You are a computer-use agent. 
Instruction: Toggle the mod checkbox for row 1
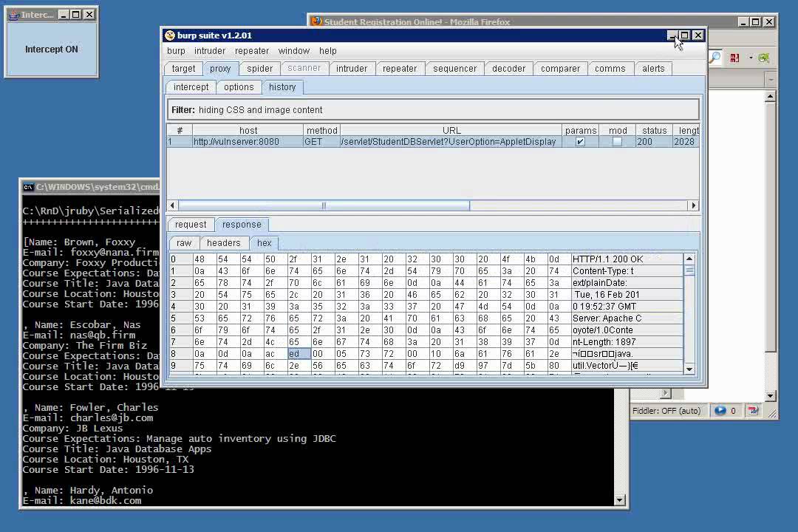point(617,142)
